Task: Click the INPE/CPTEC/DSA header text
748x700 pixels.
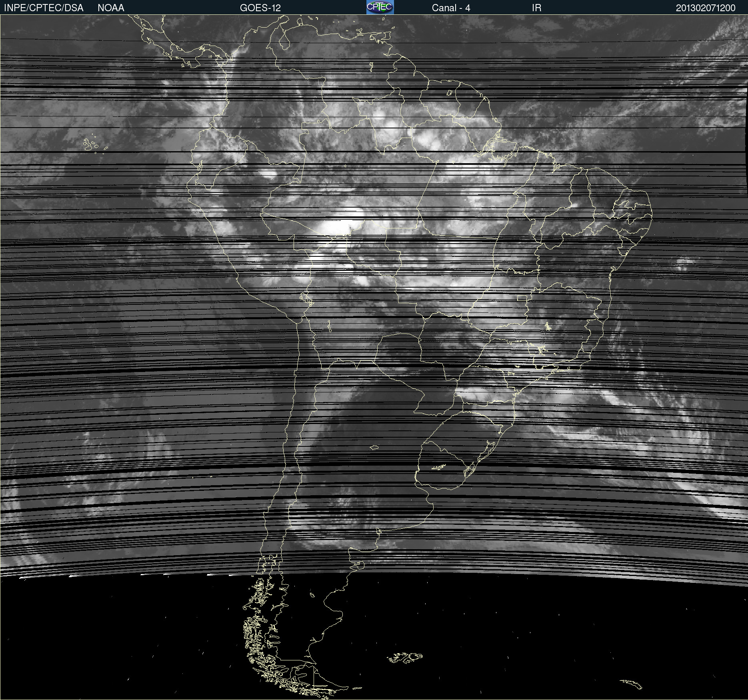Action: tap(44, 8)
